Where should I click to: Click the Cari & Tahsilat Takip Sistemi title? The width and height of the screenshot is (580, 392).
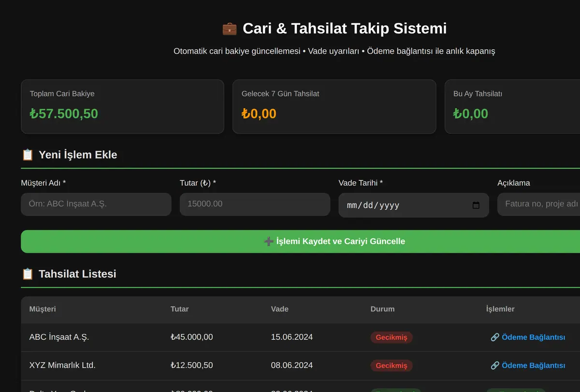[345, 29]
